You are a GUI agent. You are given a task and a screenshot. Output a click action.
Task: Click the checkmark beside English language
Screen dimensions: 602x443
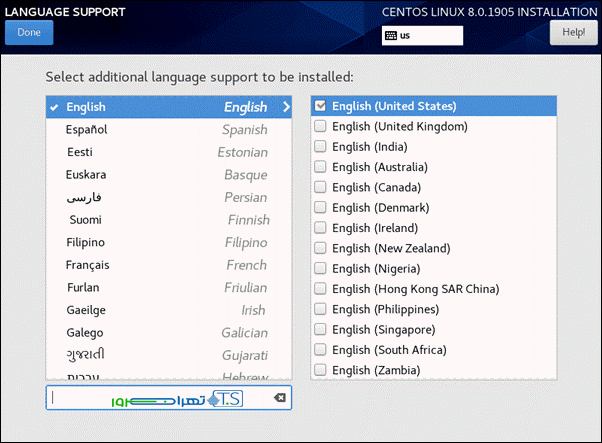point(54,107)
